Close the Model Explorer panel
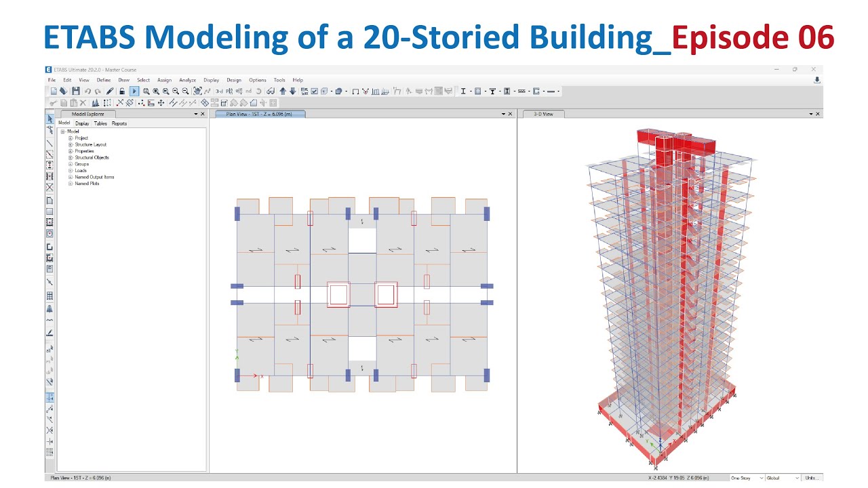868x488 pixels. pos(203,114)
